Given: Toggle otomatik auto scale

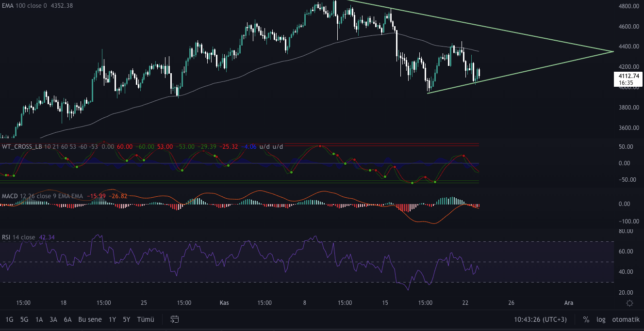Looking at the screenshot, I should (626, 319).
